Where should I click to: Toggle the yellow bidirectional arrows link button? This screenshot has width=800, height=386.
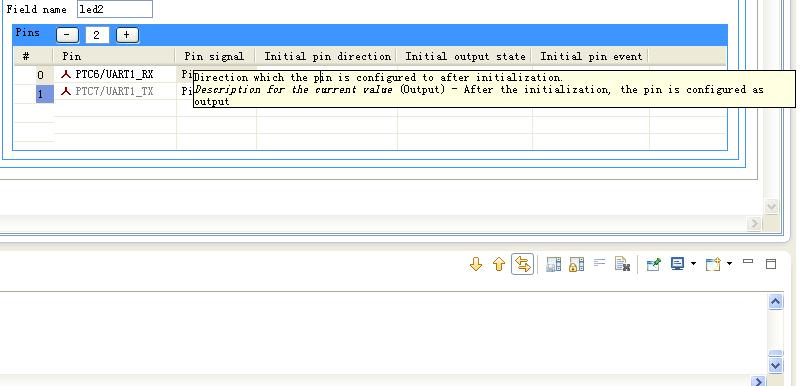[x=522, y=264]
